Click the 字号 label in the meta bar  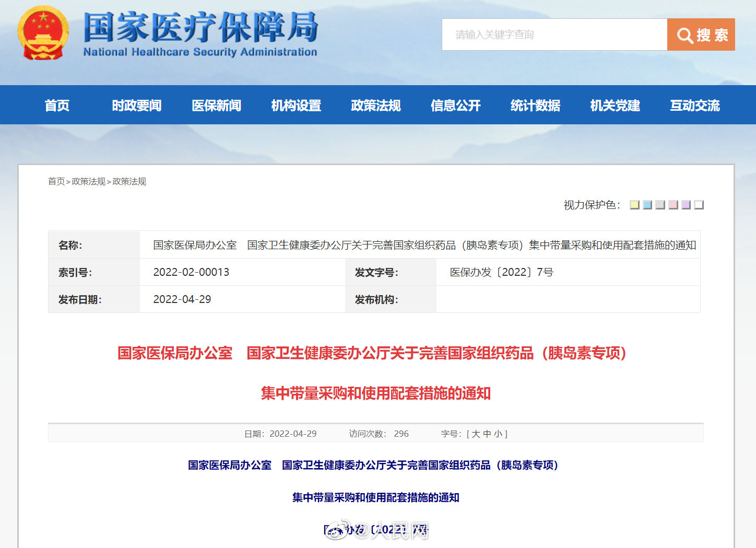pos(451,434)
